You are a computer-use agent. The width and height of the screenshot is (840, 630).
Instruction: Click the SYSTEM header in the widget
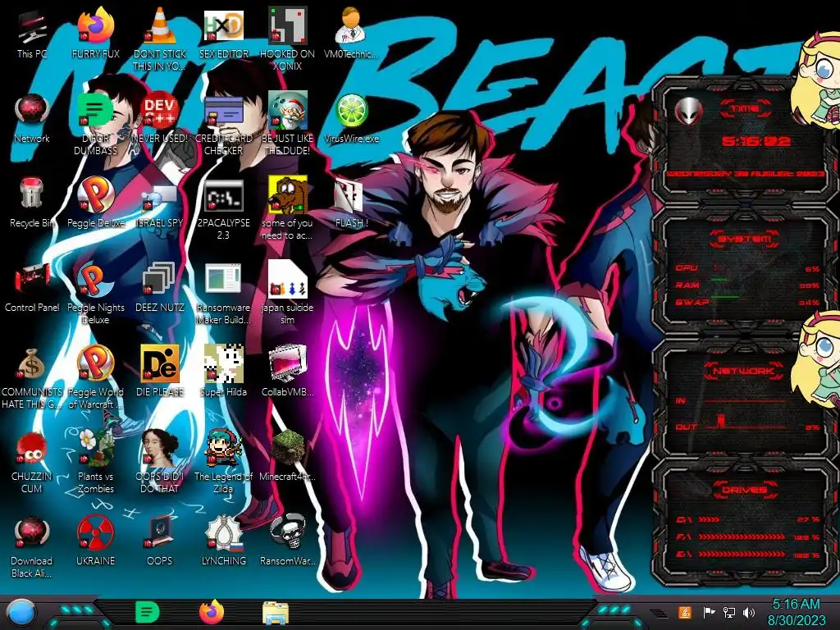(x=745, y=239)
